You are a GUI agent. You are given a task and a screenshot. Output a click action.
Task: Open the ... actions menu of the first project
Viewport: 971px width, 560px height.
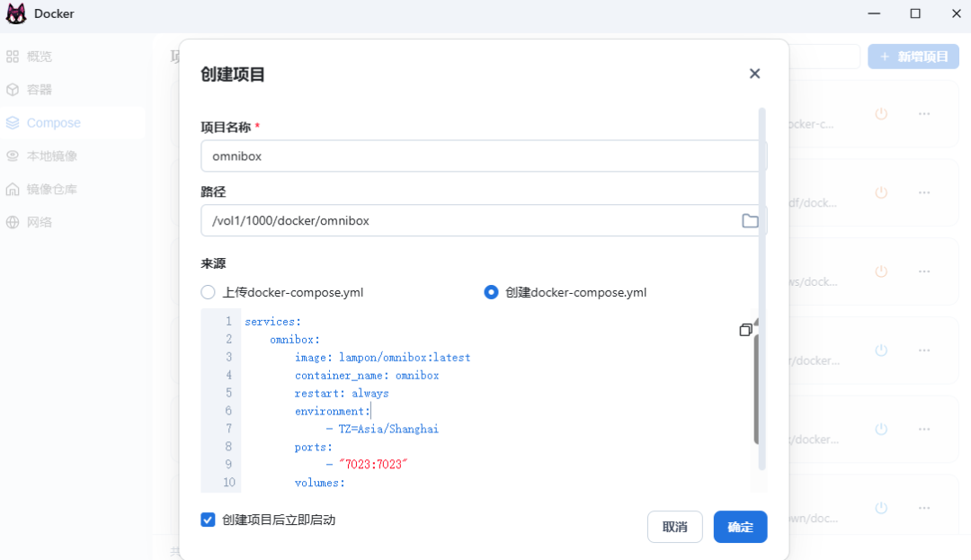[924, 114]
